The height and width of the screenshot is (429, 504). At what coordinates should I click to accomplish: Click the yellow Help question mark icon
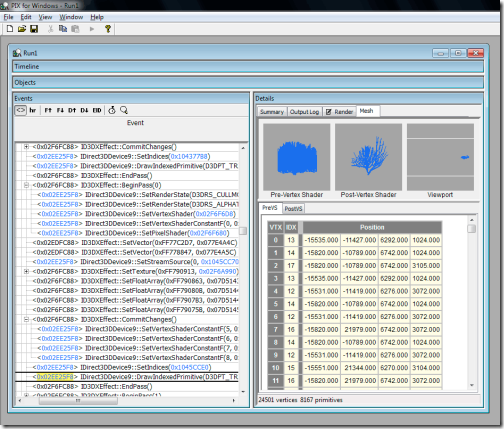pos(108,29)
